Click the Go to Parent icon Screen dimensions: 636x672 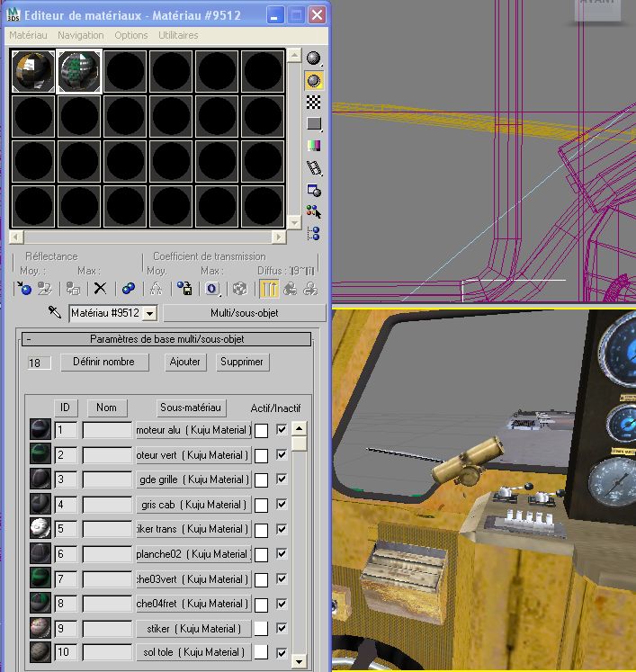point(291,289)
